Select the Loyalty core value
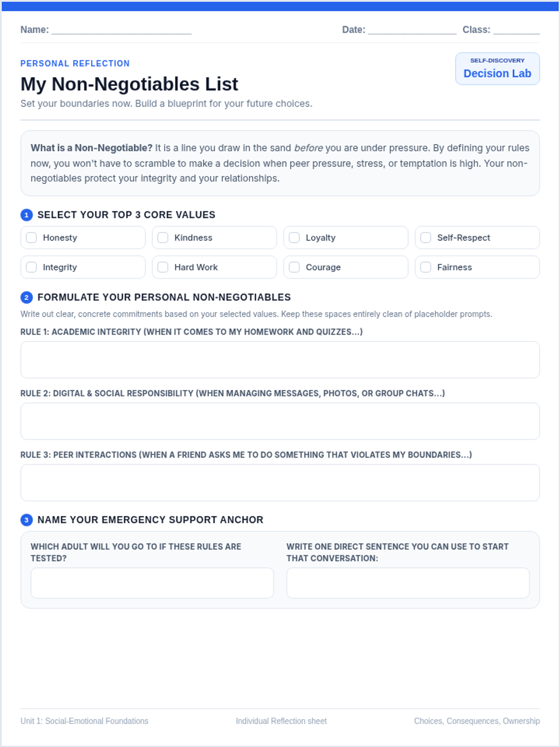Image resolution: width=560 pixels, height=747 pixels. click(294, 238)
